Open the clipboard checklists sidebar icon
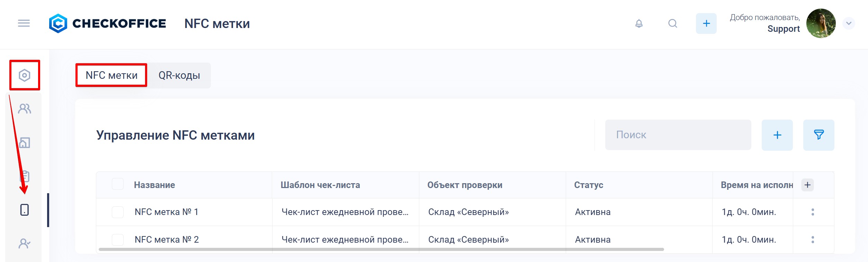 tap(25, 176)
